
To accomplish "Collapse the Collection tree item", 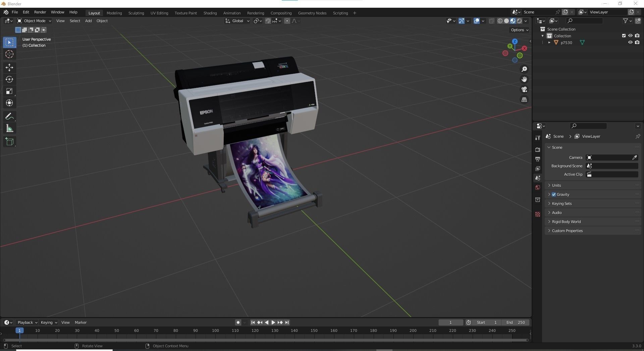I will [543, 36].
